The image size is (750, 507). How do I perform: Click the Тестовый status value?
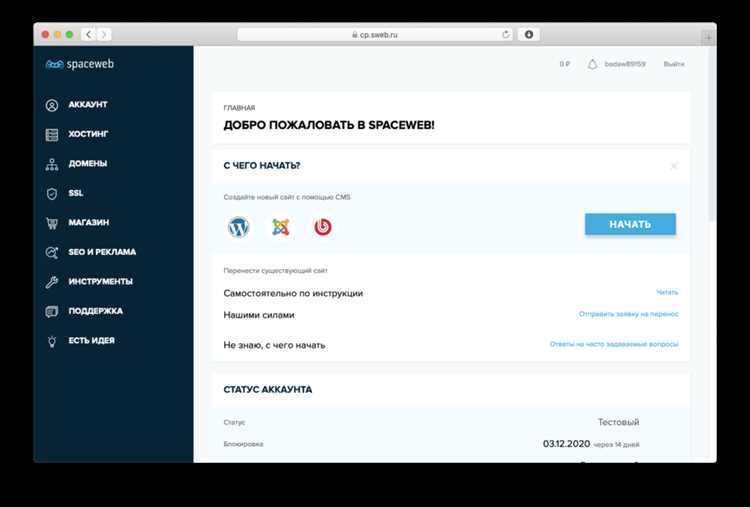tap(618, 422)
